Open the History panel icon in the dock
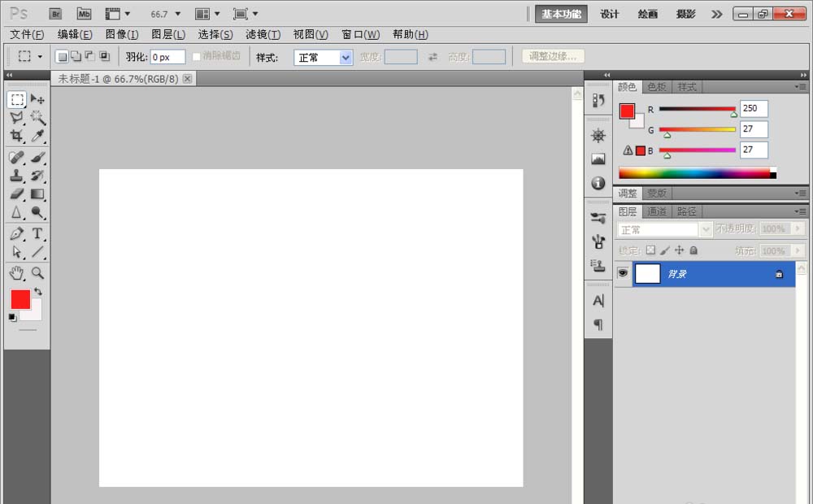813x504 pixels. (598, 100)
